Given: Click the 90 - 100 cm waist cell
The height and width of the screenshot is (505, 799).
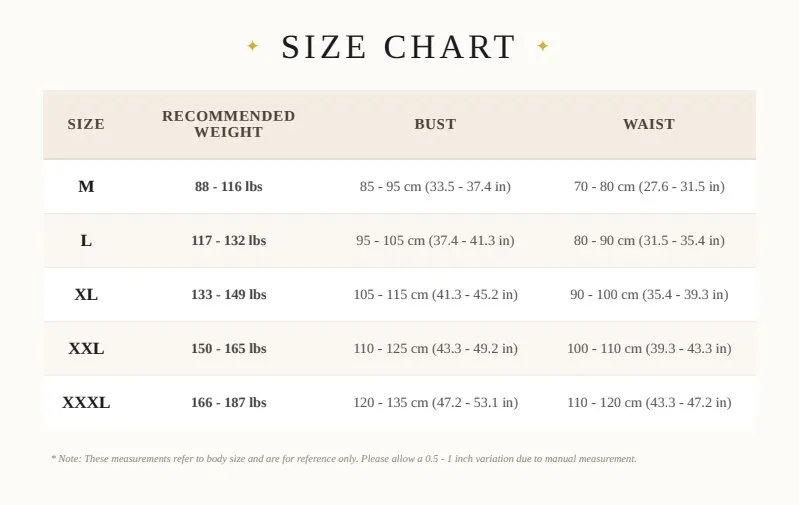Looking at the screenshot, I should pos(649,295).
